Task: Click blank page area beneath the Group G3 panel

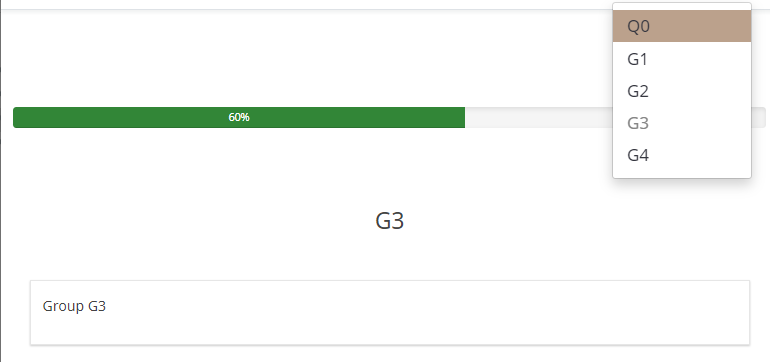Action: point(389,354)
